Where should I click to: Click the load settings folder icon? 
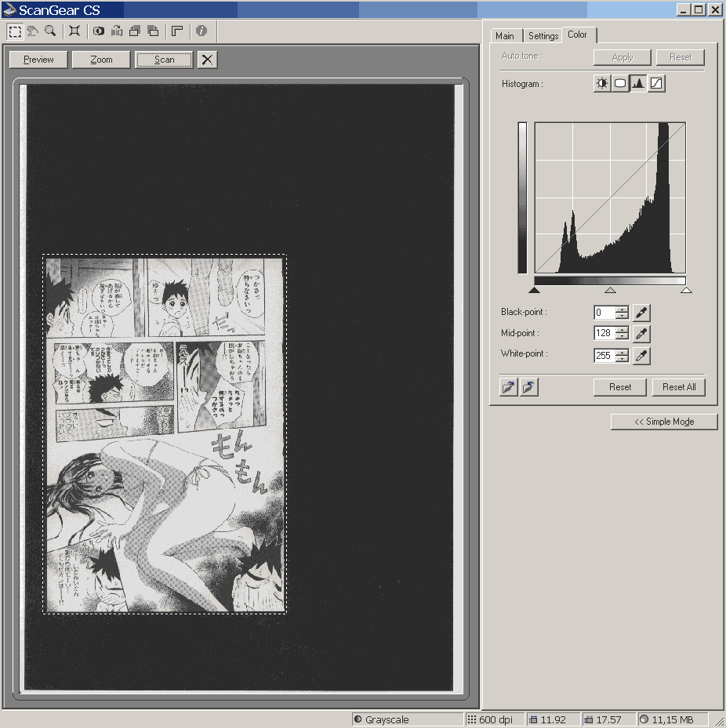pos(509,387)
